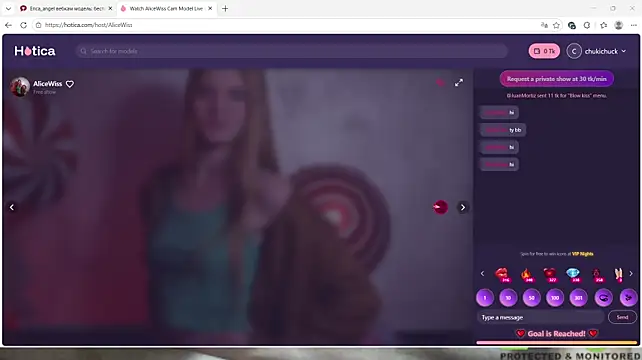Screen dimensions: 642x360
Task: Click the Send message button
Action: (622, 317)
